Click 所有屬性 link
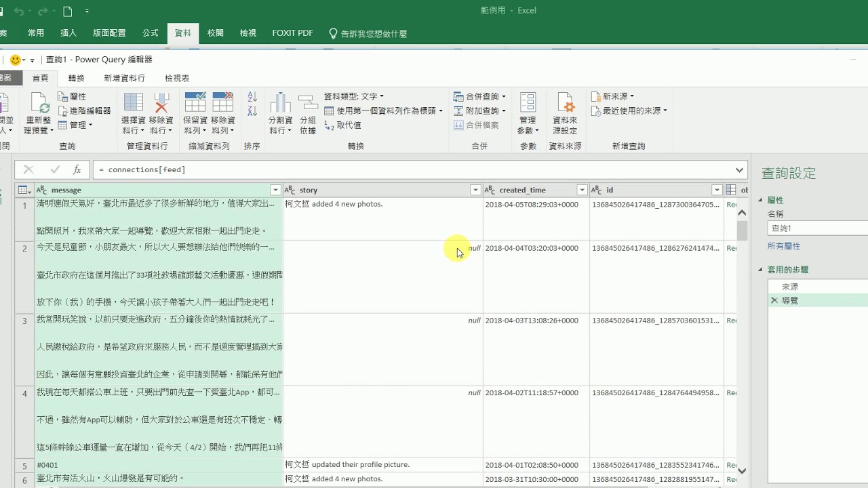 point(784,246)
